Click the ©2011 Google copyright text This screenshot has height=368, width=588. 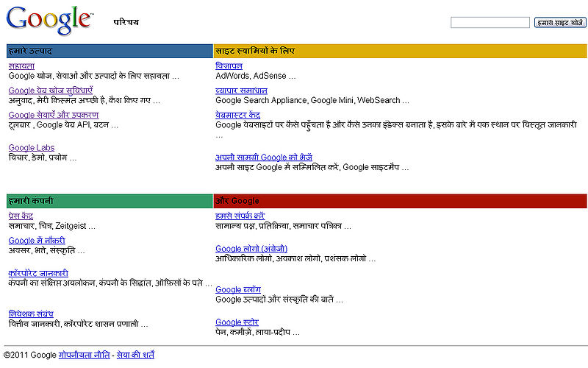[x=29, y=355]
